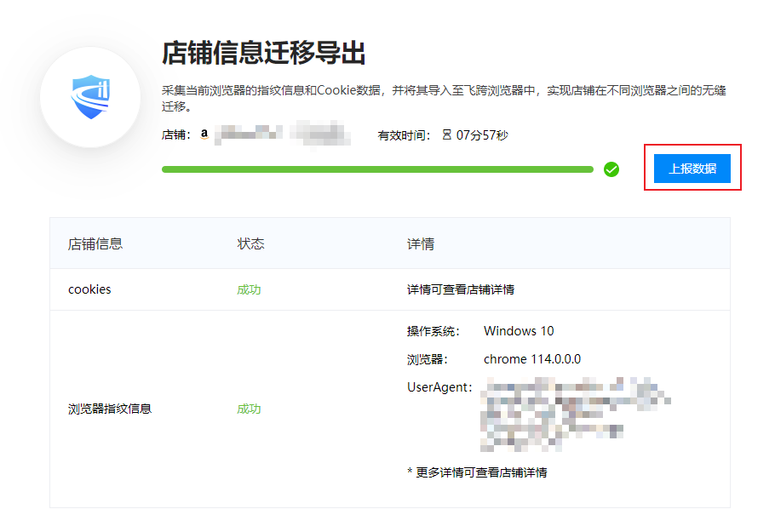Click the 店铺信息迁移导出 heading
Image resolution: width=775 pixels, height=532 pixels.
pyautogui.click(x=263, y=53)
